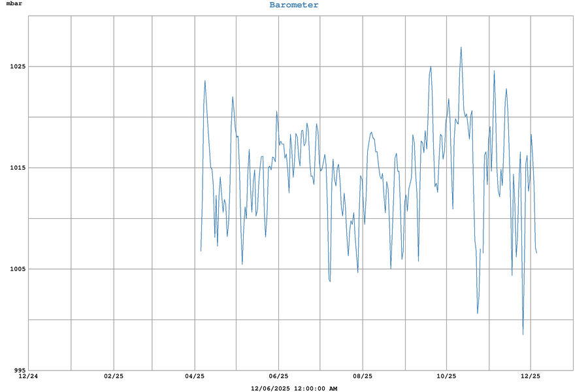Click the 12/06/2025 date in the footer

tap(270, 389)
